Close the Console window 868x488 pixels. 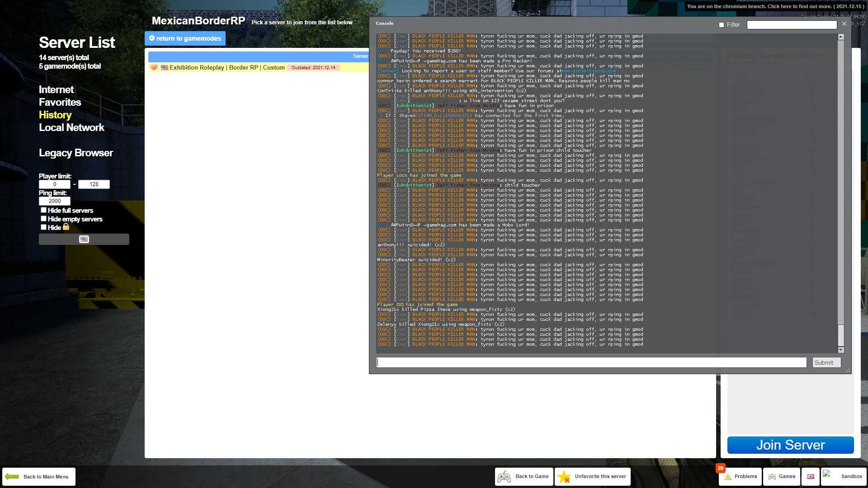844,24
